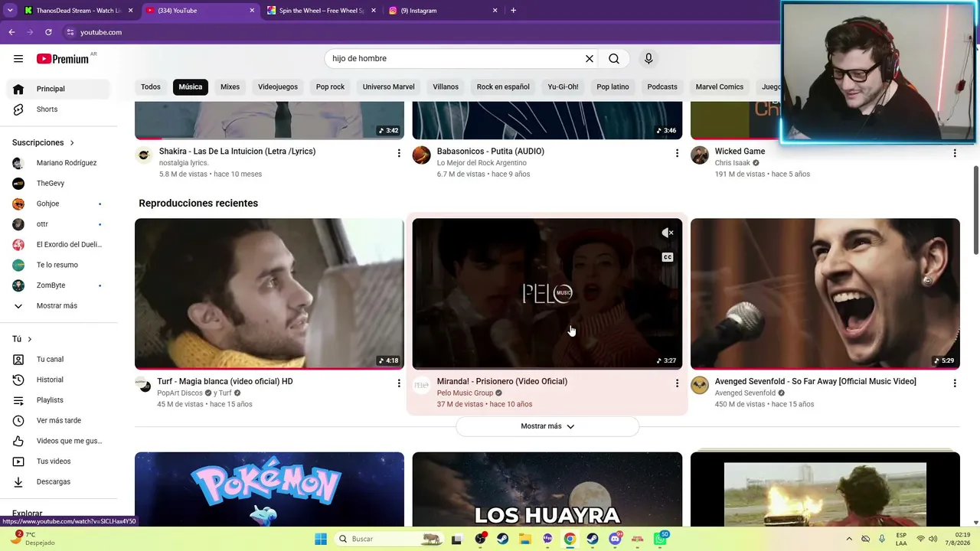Expand the Suscripciones section chevron
This screenshot has width=980, height=551.
click(x=72, y=143)
